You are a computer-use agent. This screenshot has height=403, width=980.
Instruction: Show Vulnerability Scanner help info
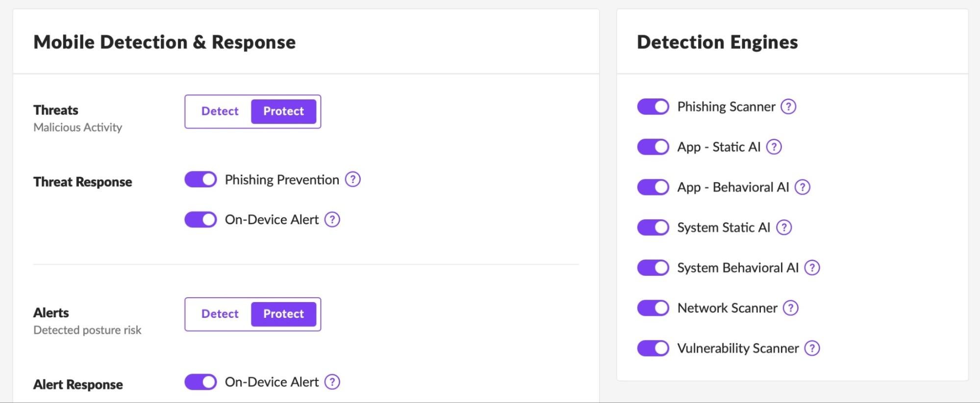(812, 348)
